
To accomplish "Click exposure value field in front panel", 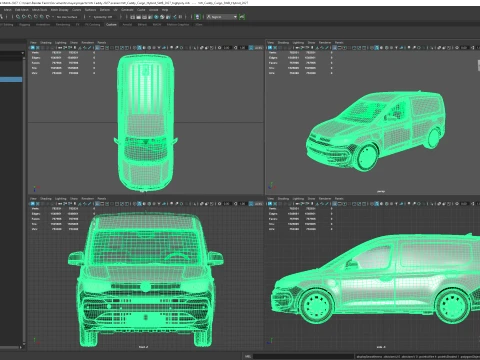I will tap(227, 204).
